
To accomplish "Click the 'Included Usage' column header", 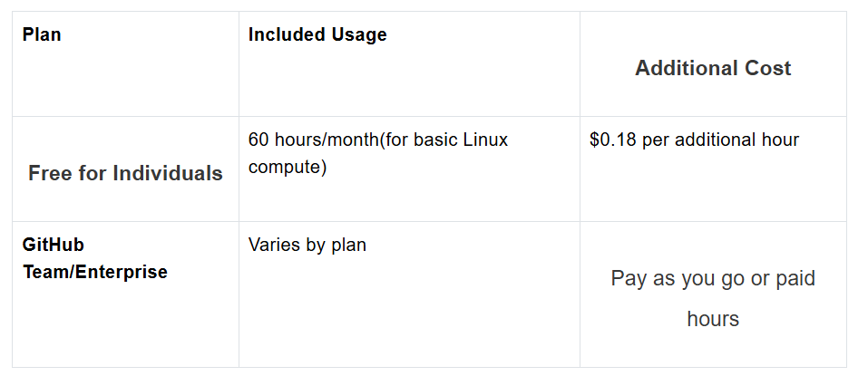I will click(317, 34).
